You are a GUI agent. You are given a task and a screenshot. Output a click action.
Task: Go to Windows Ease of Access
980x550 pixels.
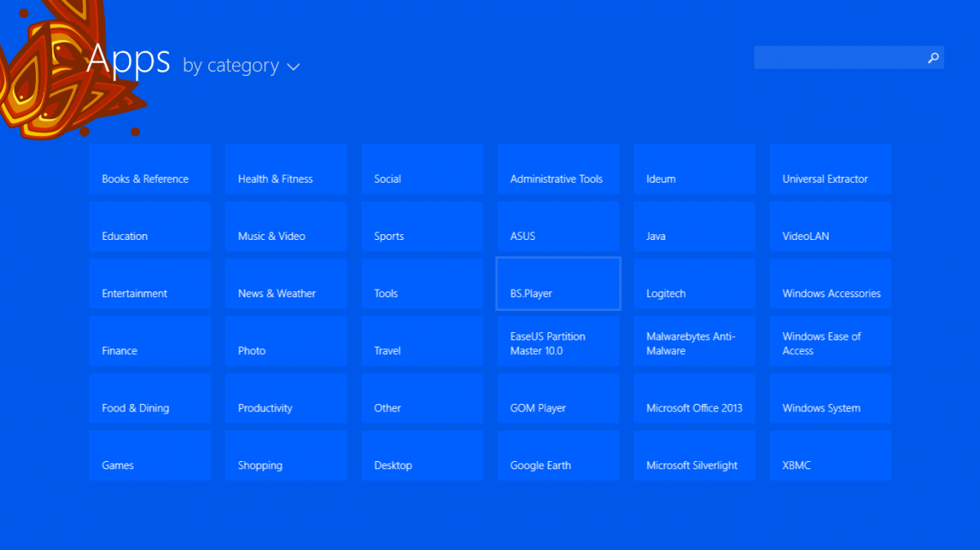pos(831,340)
